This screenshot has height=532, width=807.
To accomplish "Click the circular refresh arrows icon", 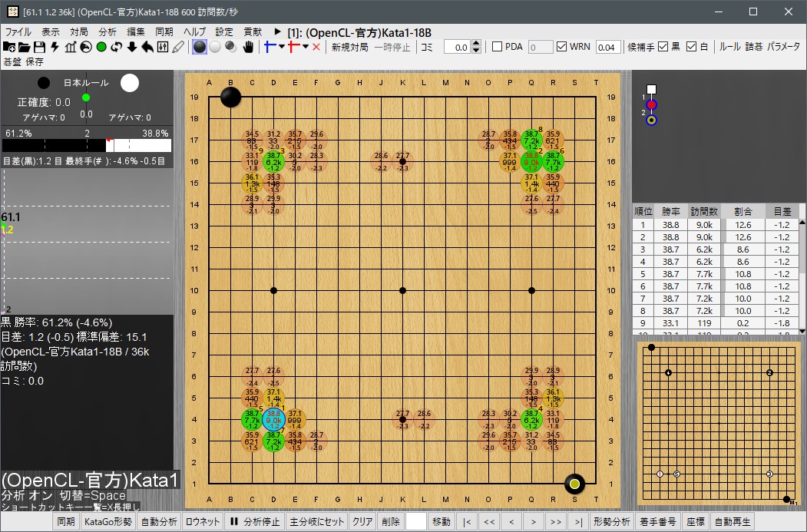I will point(117,47).
